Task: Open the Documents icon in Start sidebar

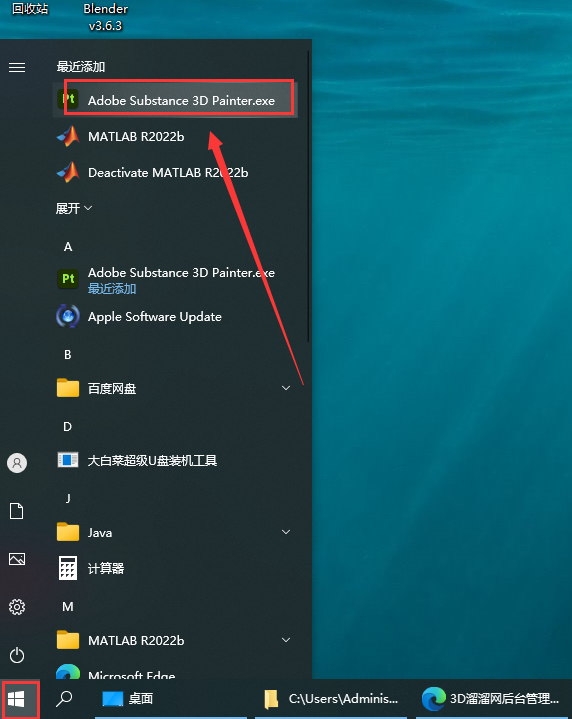Action: point(17,511)
